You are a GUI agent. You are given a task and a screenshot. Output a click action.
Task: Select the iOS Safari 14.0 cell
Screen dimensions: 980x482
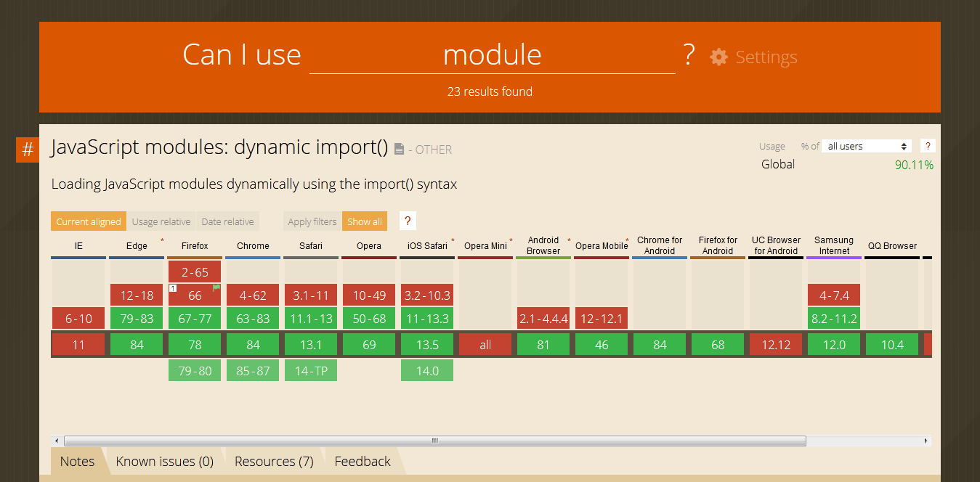pos(427,370)
